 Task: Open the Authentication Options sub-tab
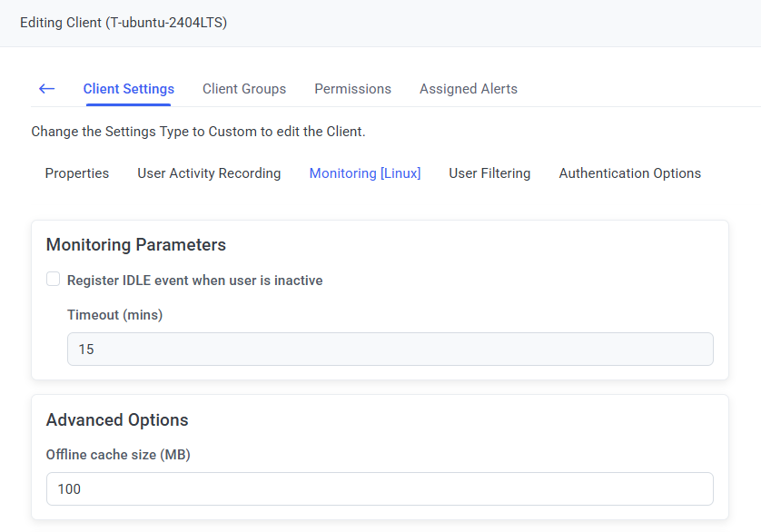[x=629, y=173]
